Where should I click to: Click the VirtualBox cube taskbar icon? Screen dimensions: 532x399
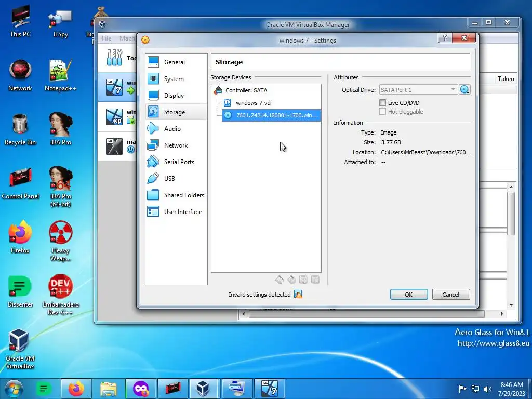(x=204, y=389)
